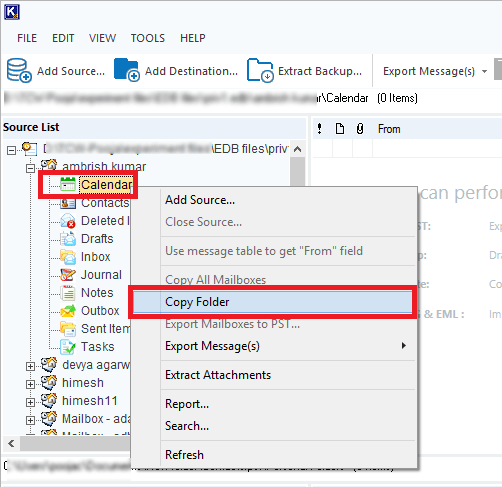Select the Tasks folder label

pyautogui.click(x=97, y=347)
